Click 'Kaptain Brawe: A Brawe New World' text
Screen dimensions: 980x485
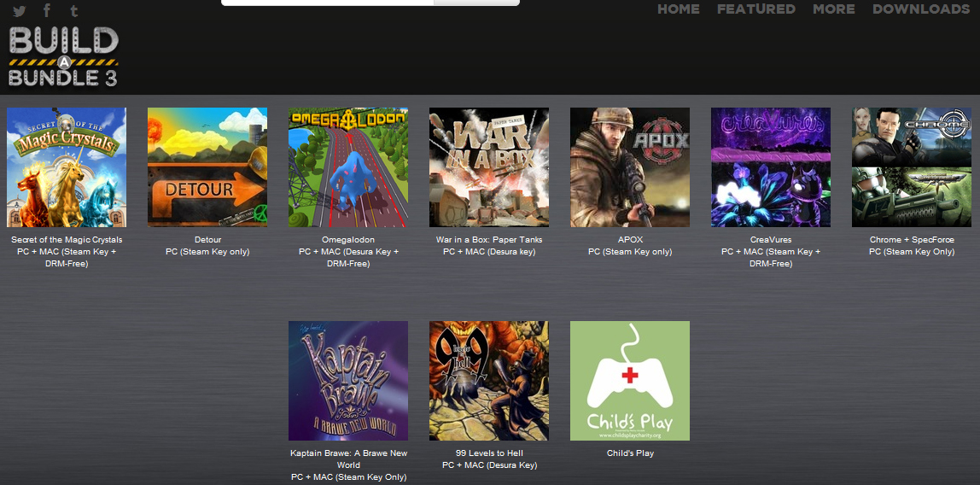click(x=348, y=459)
